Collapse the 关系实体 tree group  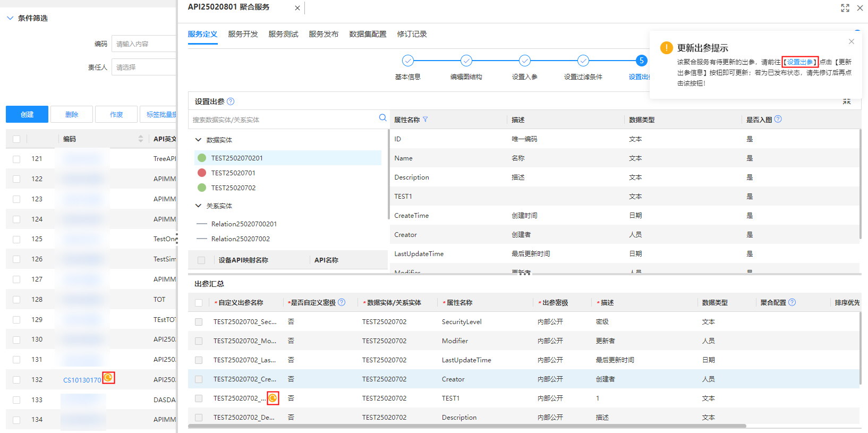pyautogui.click(x=199, y=206)
